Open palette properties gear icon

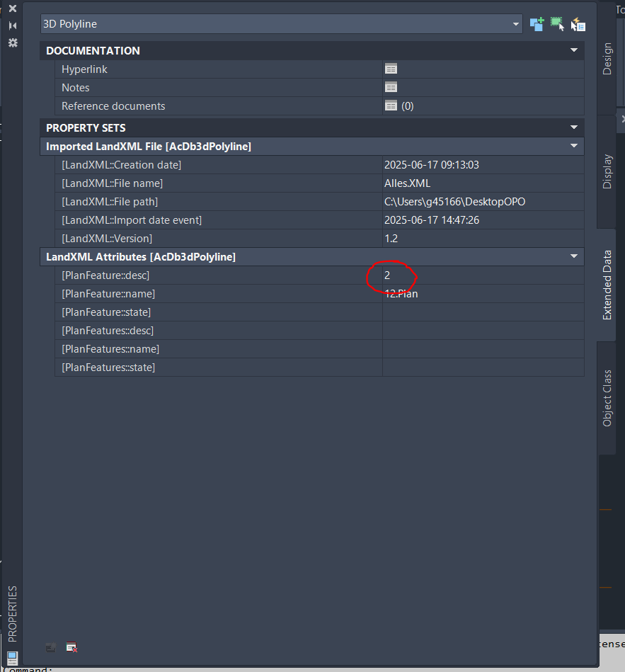(x=13, y=43)
